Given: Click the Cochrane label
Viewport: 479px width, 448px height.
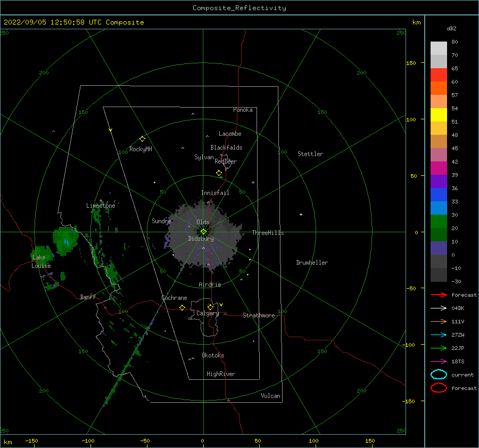Looking at the screenshot, I should click(174, 298).
